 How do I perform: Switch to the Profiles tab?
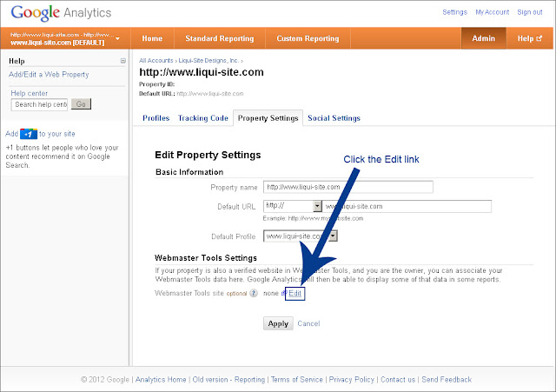pos(156,118)
